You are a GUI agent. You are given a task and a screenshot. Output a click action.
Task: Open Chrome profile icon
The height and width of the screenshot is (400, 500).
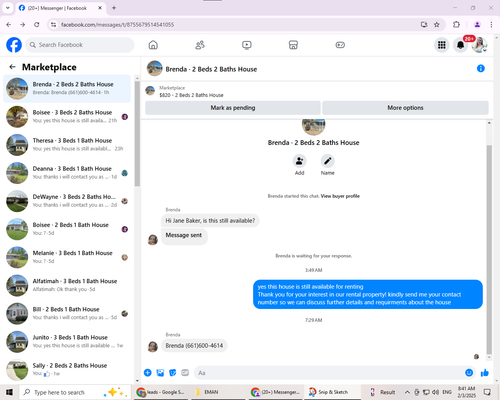pyautogui.click(x=477, y=25)
